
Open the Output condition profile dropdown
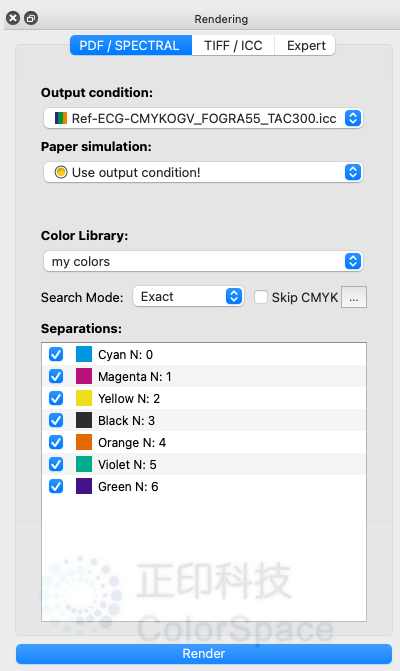(x=203, y=118)
